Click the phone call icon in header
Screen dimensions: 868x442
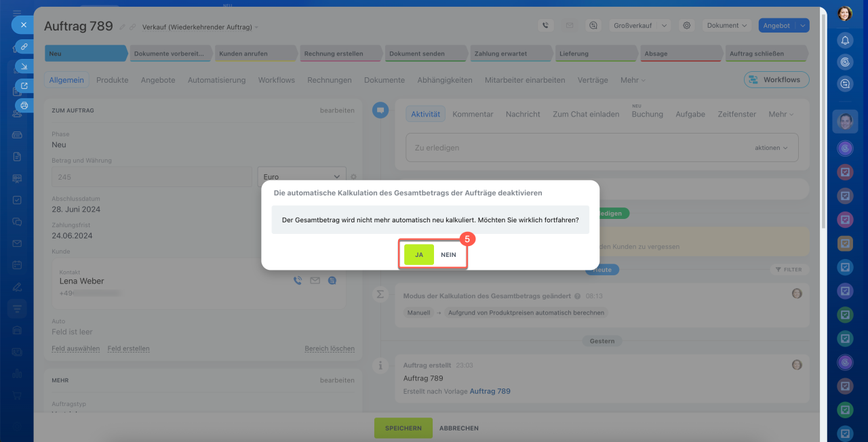(x=546, y=25)
